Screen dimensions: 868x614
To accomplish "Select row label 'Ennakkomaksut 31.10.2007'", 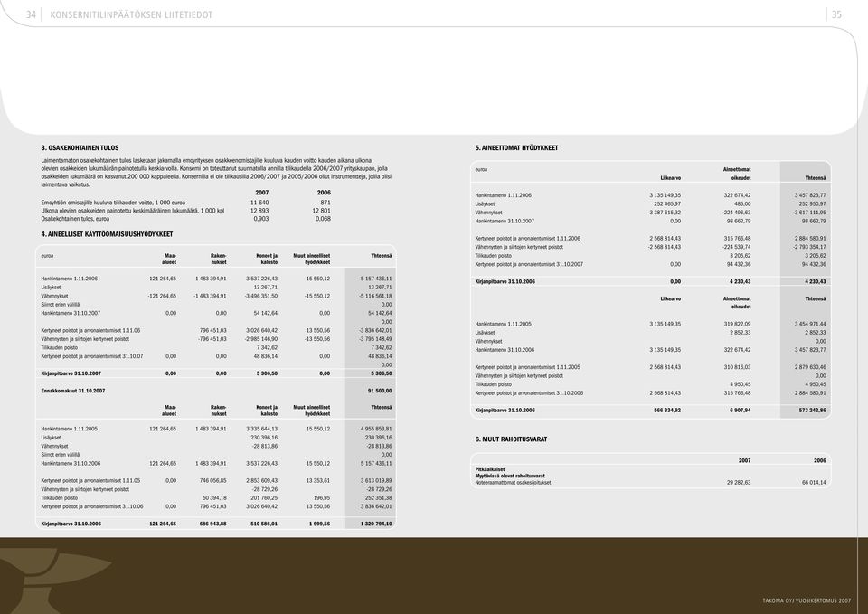I will [73, 391].
